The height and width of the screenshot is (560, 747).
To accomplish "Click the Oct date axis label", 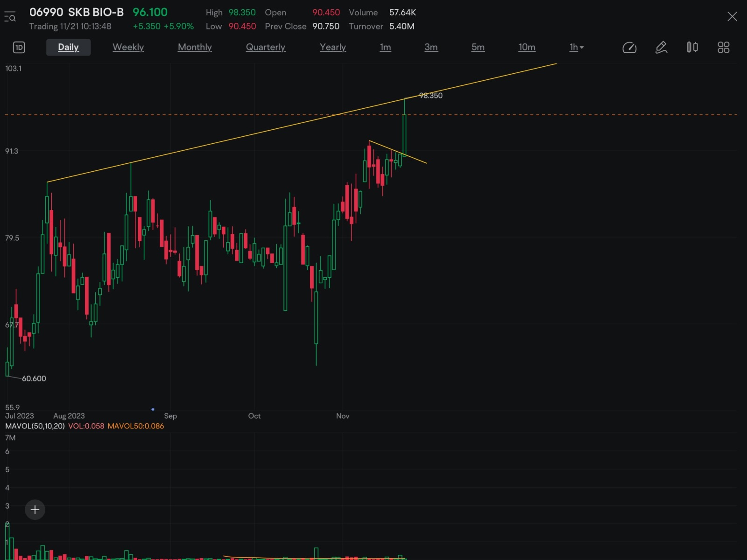I will (x=254, y=416).
